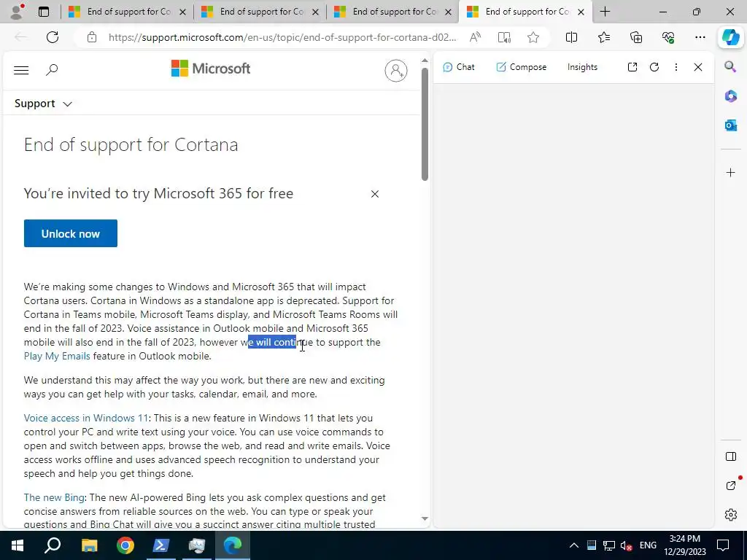Screen dimensions: 747x560
Task: Search Microsoft Support magnifier icon
Action: (x=52, y=70)
